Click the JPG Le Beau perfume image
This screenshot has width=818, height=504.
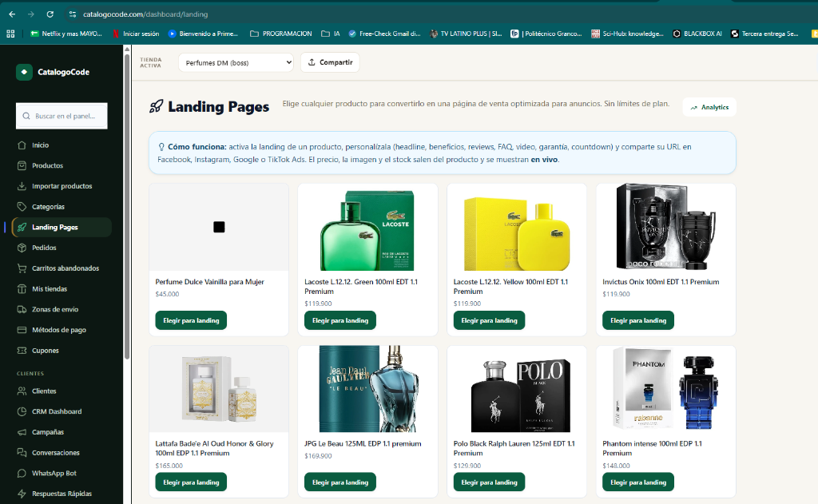pyautogui.click(x=367, y=389)
